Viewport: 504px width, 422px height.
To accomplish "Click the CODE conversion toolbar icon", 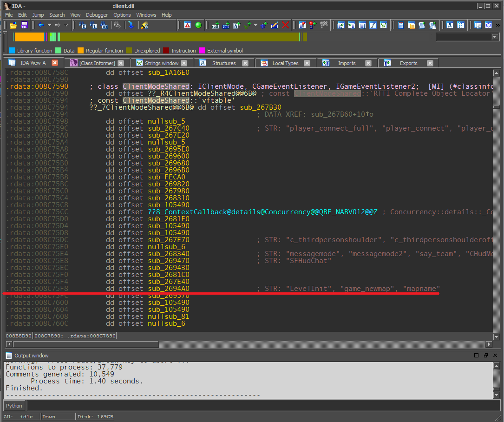I will [x=216, y=25].
